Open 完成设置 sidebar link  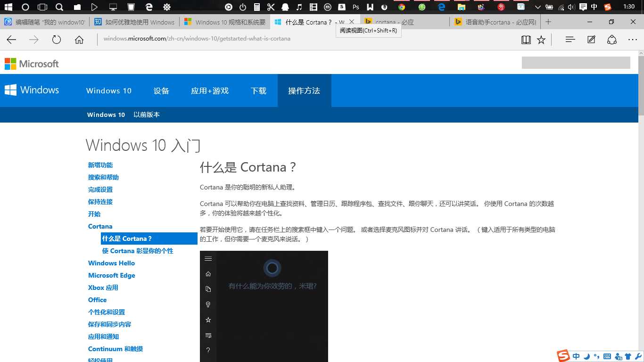[x=100, y=189]
